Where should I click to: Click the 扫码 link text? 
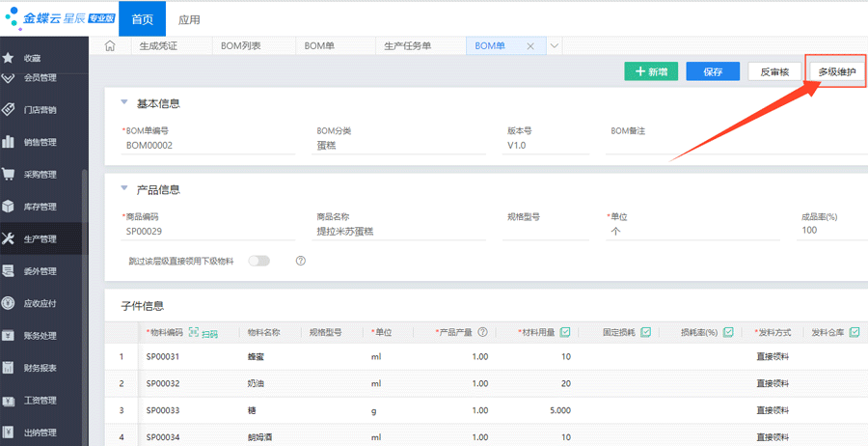click(210, 333)
